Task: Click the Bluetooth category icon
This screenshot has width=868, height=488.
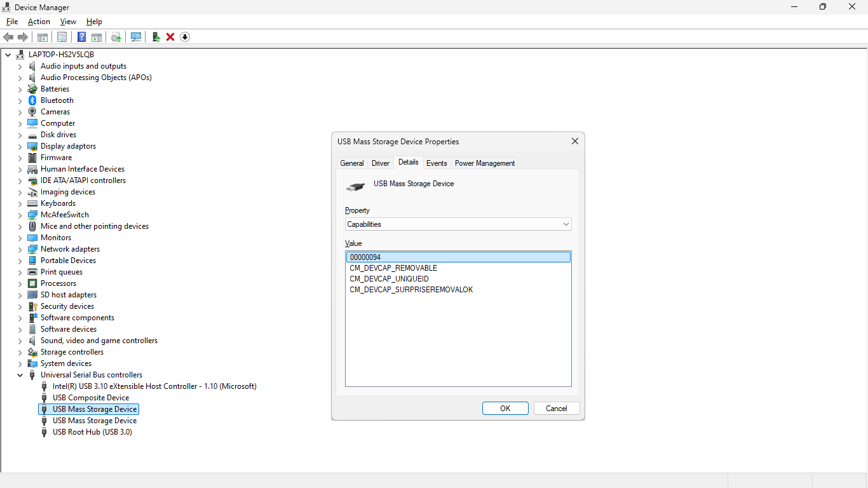Action: [32, 100]
